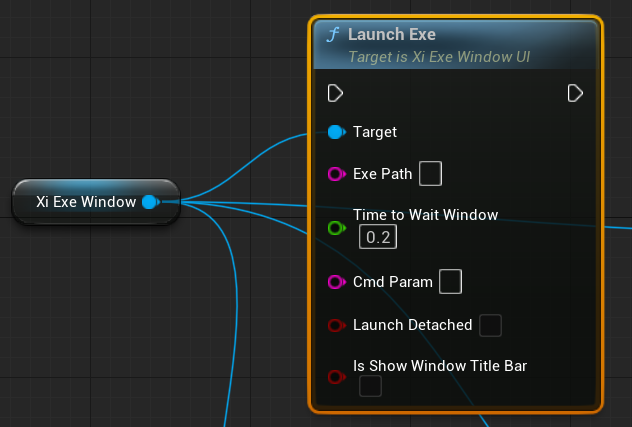Select the magenta Cmd Param pin
The image size is (632, 427).
point(337,281)
